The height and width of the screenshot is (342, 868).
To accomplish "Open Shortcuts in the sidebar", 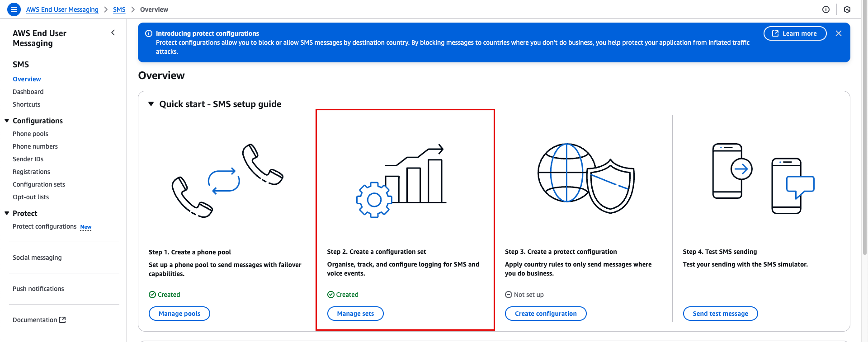I will click(x=26, y=104).
